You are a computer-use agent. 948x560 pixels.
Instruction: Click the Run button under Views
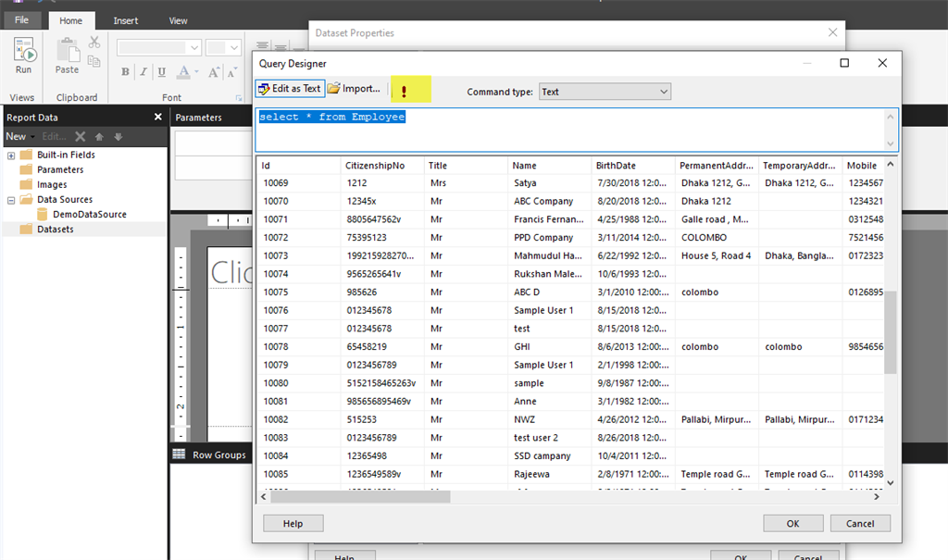click(23, 51)
